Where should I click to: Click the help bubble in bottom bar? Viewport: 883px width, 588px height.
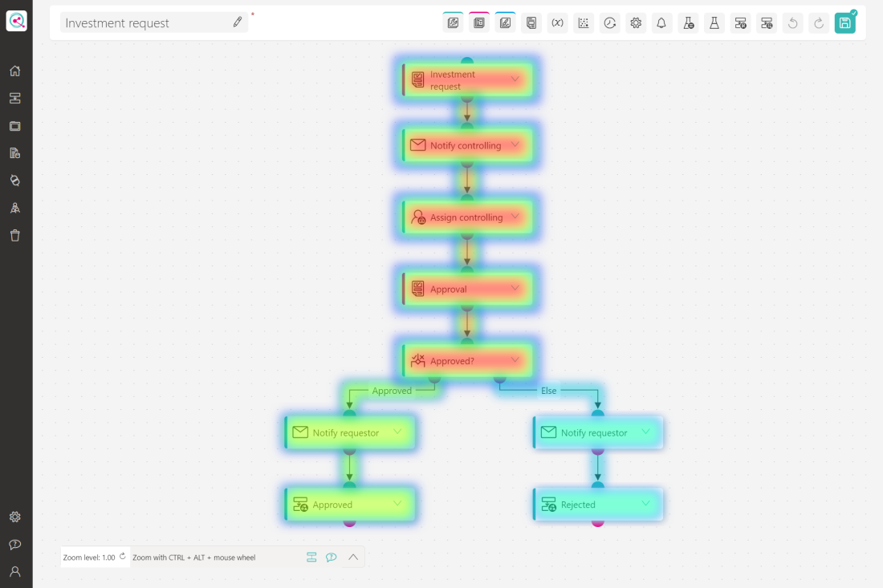(331, 557)
